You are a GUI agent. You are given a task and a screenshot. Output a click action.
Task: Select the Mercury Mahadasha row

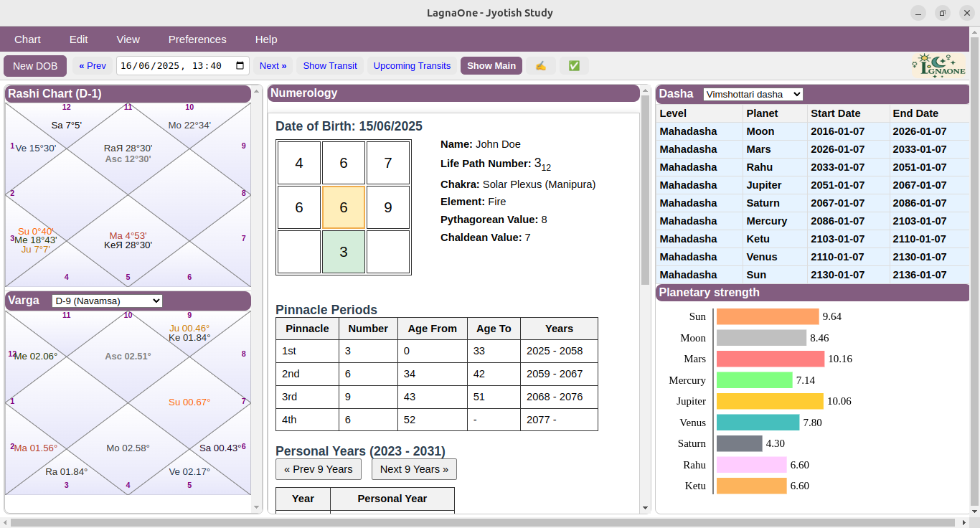(813, 221)
